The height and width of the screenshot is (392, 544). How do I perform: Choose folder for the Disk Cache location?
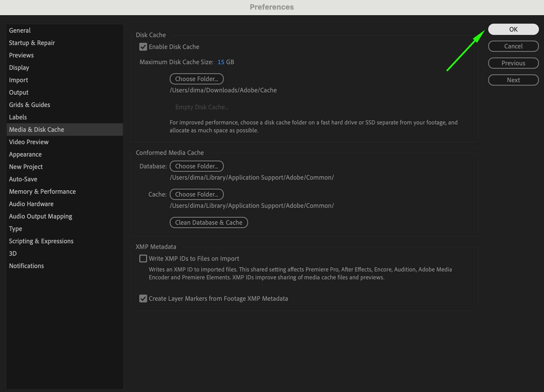(196, 79)
